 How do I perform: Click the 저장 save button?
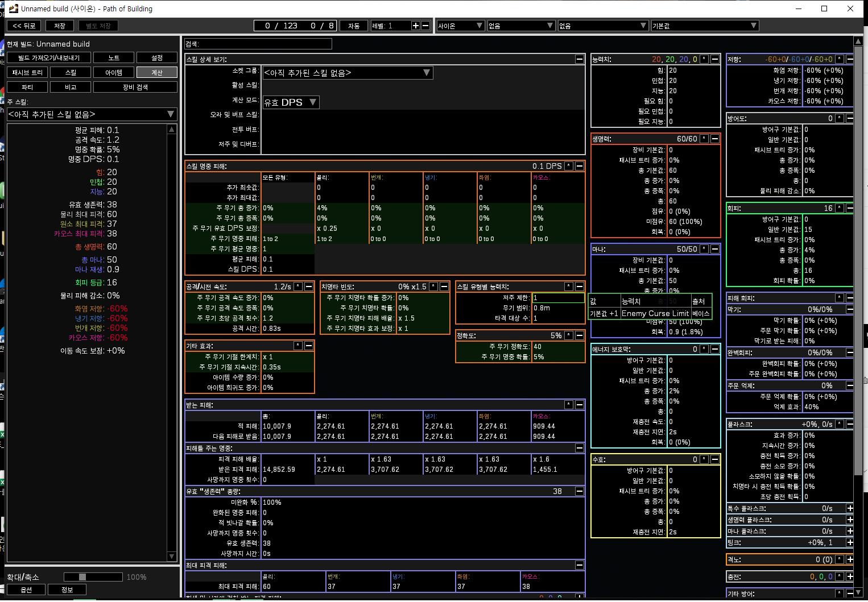(60, 26)
